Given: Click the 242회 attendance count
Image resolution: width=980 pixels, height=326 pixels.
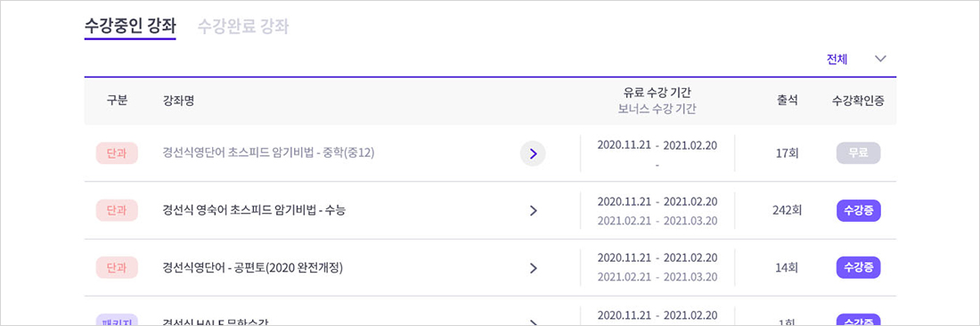Looking at the screenshot, I should 787,210.
